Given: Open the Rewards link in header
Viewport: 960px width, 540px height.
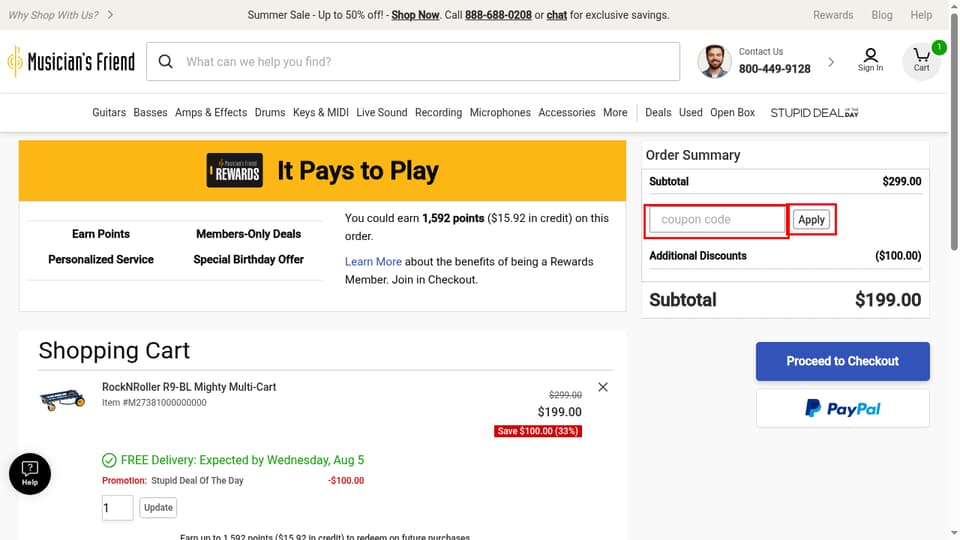Looking at the screenshot, I should [833, 15].
